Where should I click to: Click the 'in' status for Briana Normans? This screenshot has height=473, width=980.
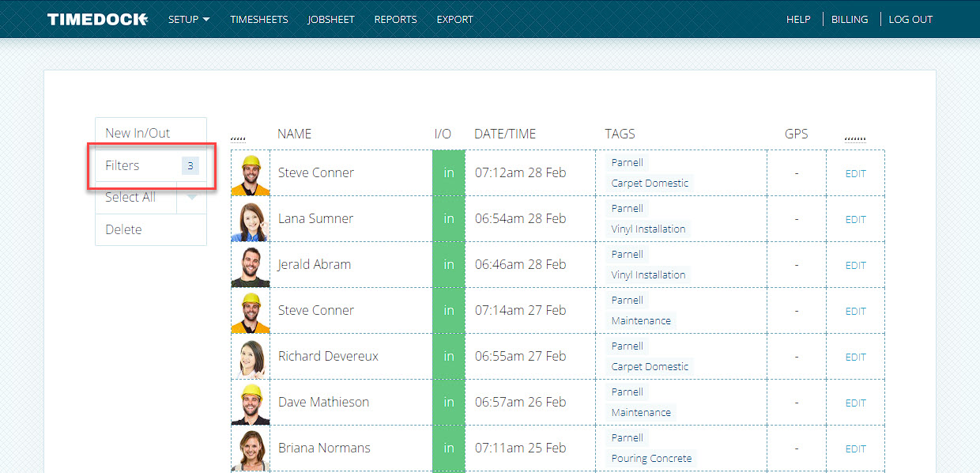coord(448,448)
